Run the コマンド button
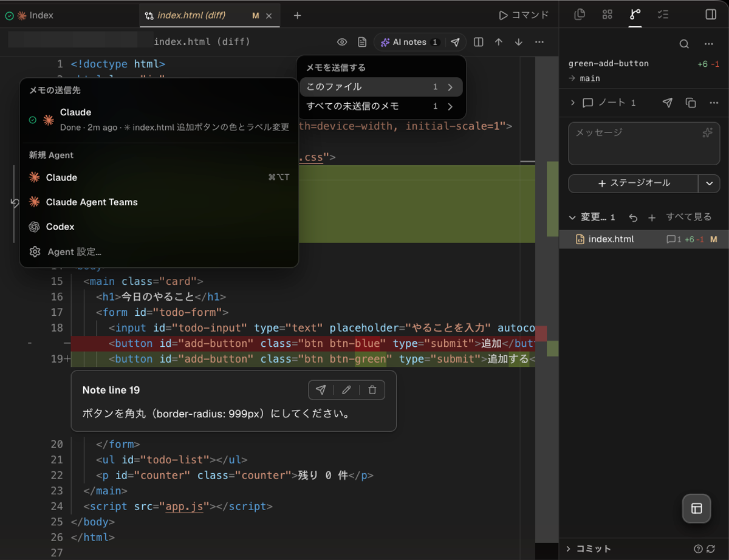The width and height of the screenshot is (729, 560). (x=524, y=15)
